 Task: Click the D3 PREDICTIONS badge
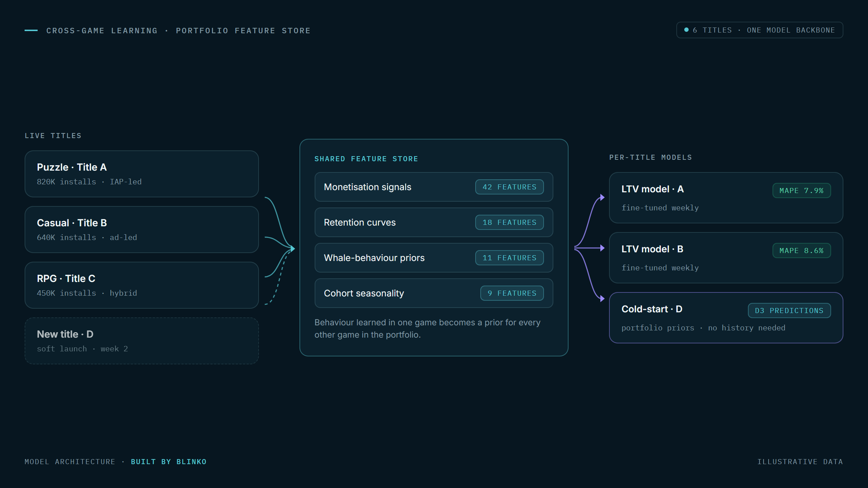coord(789,311)
